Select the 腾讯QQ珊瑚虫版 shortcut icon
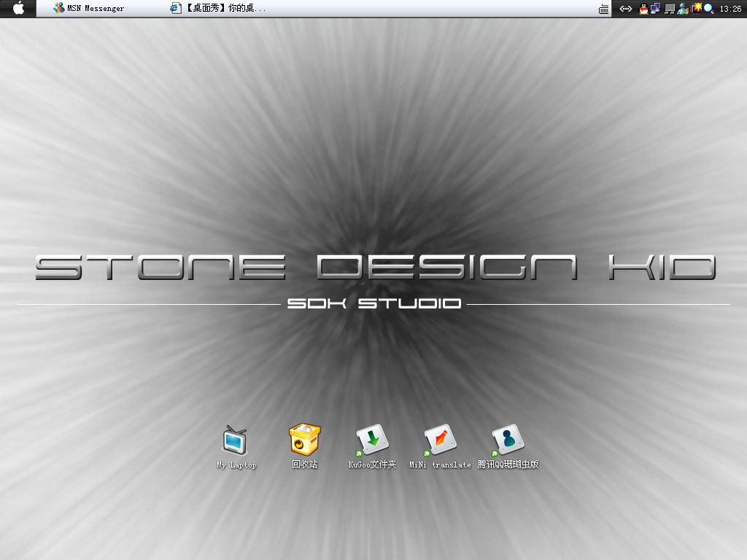 tap(508, 446)
